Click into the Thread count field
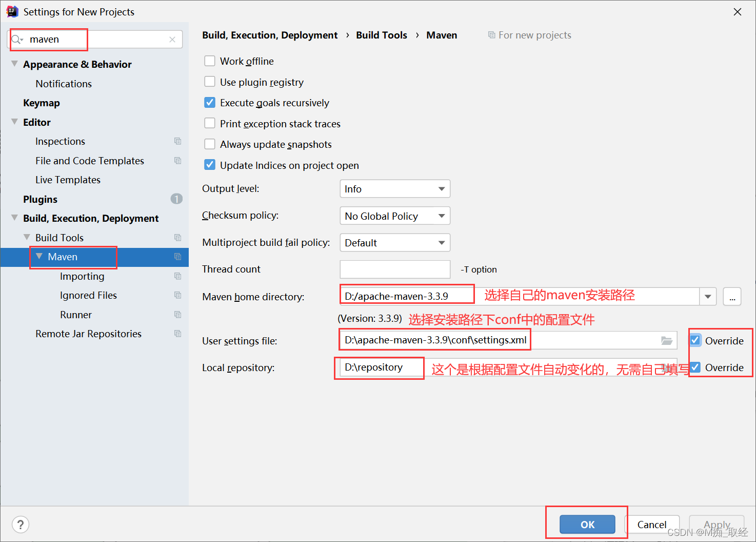The image size is (756, 542). click(x=395, y=269)
